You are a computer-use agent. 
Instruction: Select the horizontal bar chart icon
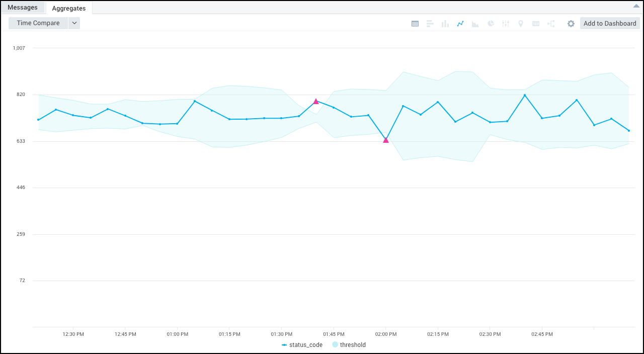point(430,24)
